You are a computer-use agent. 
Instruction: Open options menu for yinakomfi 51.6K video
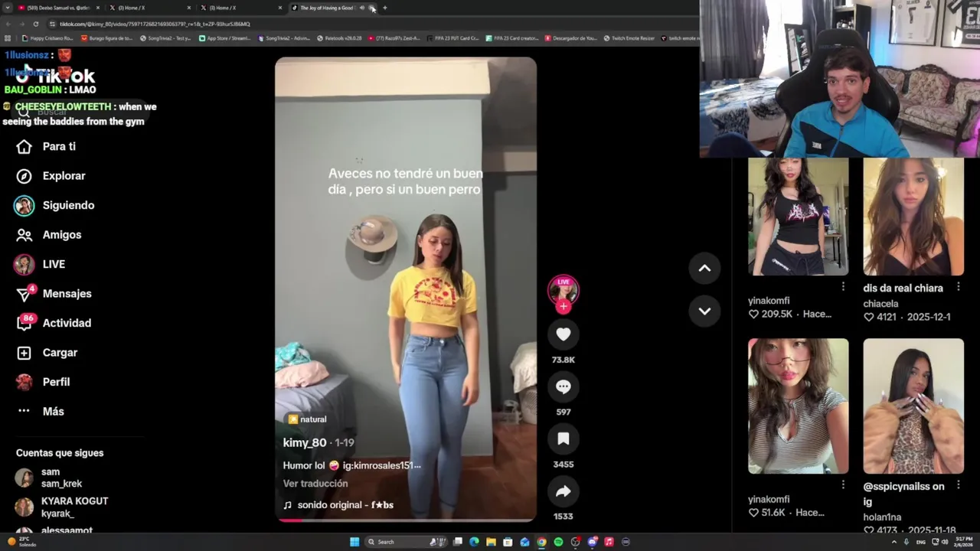tap(843, 484)
